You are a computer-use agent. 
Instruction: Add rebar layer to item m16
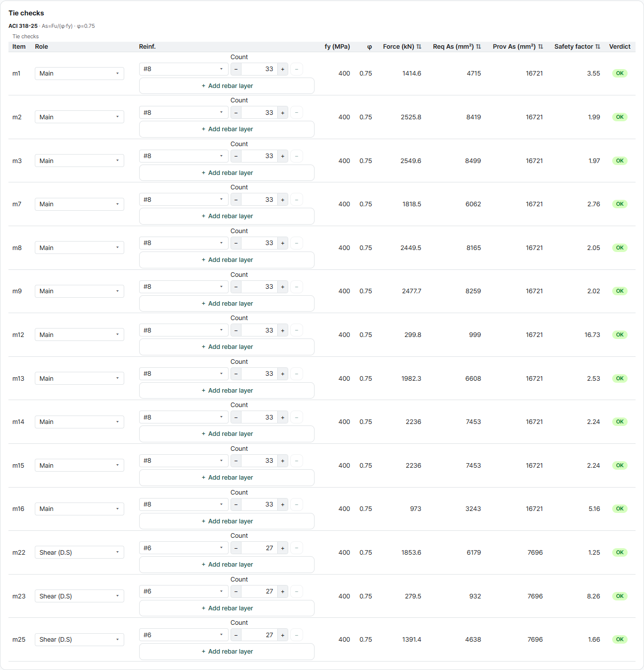[227, 521]
